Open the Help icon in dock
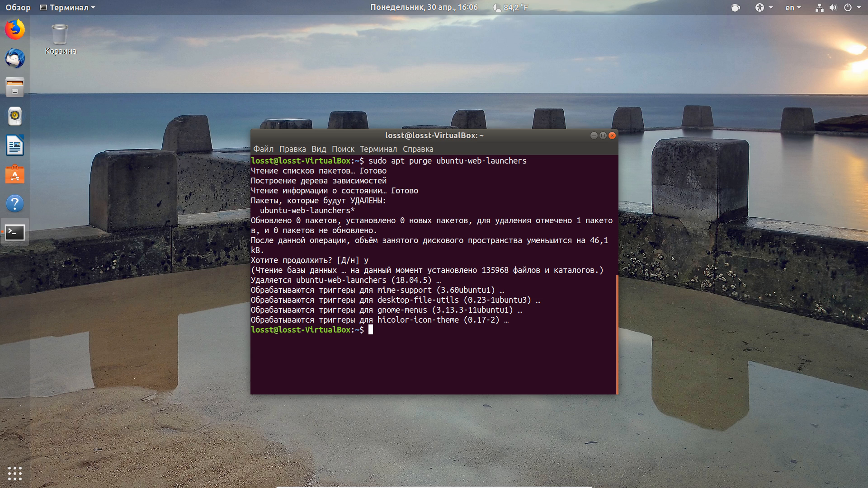868x488 pixels. 15,203
